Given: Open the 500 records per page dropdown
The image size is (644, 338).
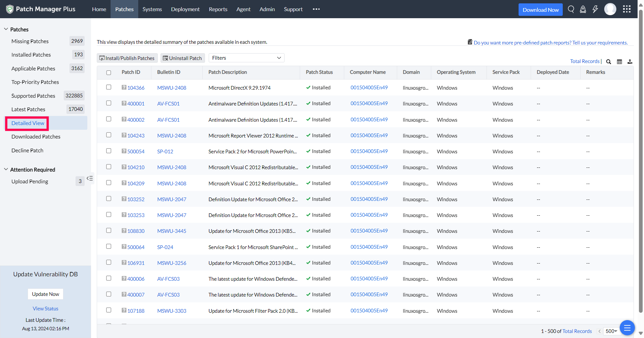Looking at the screenshot, I should click(611, 331).
